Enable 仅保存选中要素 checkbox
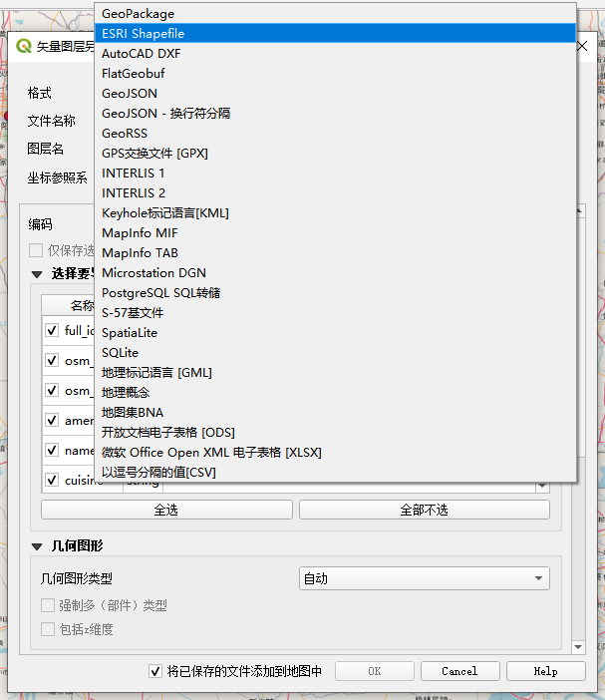 pyautogui.click(x=36, y=250)
